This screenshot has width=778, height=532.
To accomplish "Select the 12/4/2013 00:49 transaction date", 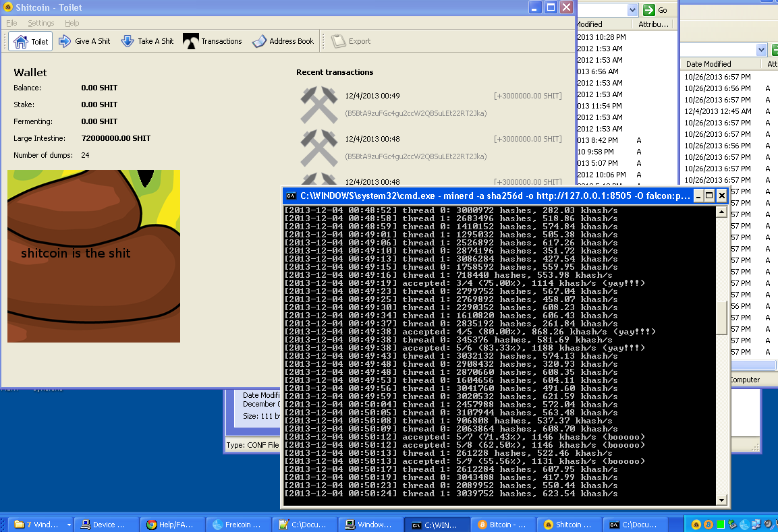I will click(x=372, y=96).
